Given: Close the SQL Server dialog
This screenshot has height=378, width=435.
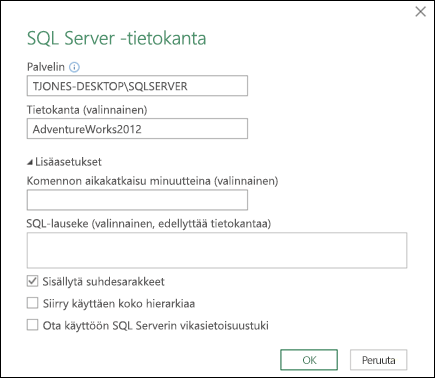Looking at the screenshot, I should [x=421, y=12].
